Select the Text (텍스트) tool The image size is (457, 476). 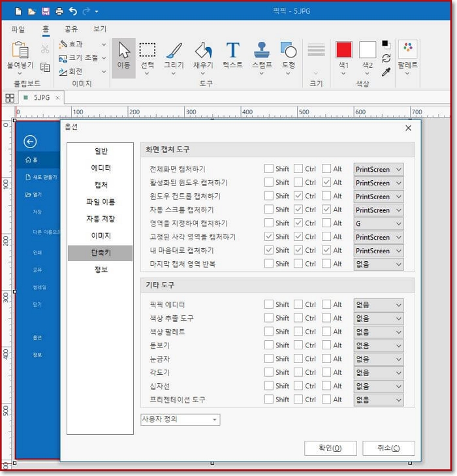click(x=233, y=56)
